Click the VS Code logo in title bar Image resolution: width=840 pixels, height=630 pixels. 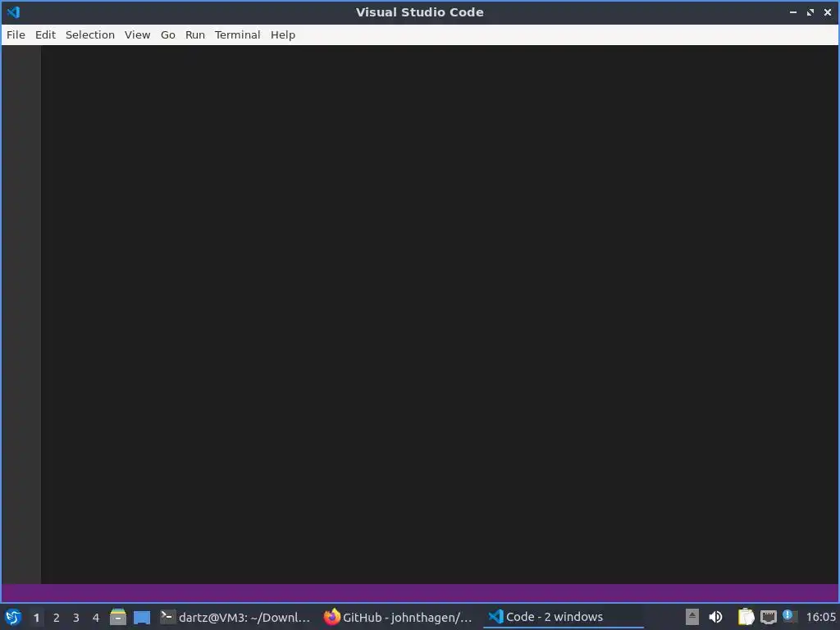pyautogui.click(x=13, y=11)
